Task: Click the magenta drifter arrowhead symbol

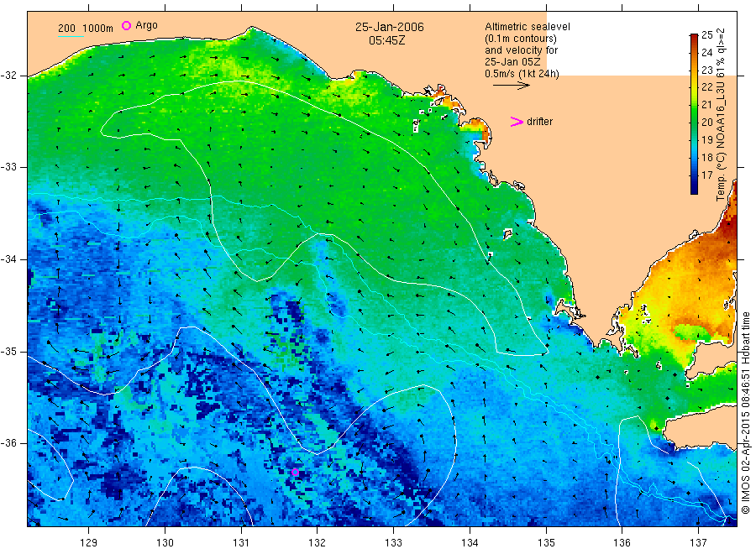Action: pyautogui.click(x=517, y=122)
